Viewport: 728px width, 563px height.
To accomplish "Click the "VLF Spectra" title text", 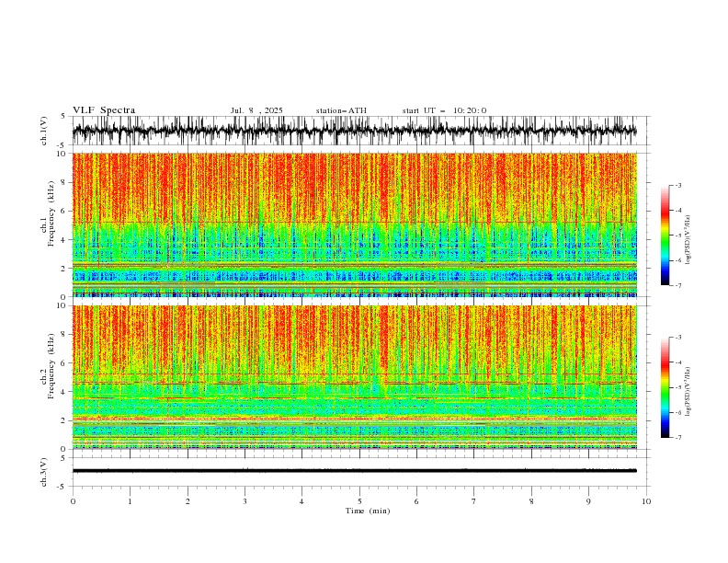I will pos(104,110).
